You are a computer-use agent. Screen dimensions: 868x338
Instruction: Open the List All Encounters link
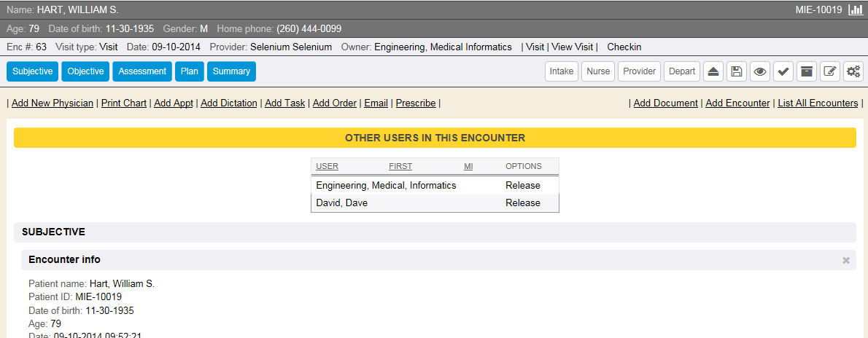[x=818, y=103]
